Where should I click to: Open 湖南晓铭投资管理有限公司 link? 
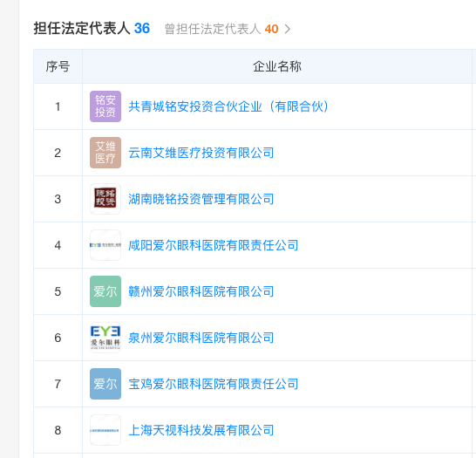[201, 199]
